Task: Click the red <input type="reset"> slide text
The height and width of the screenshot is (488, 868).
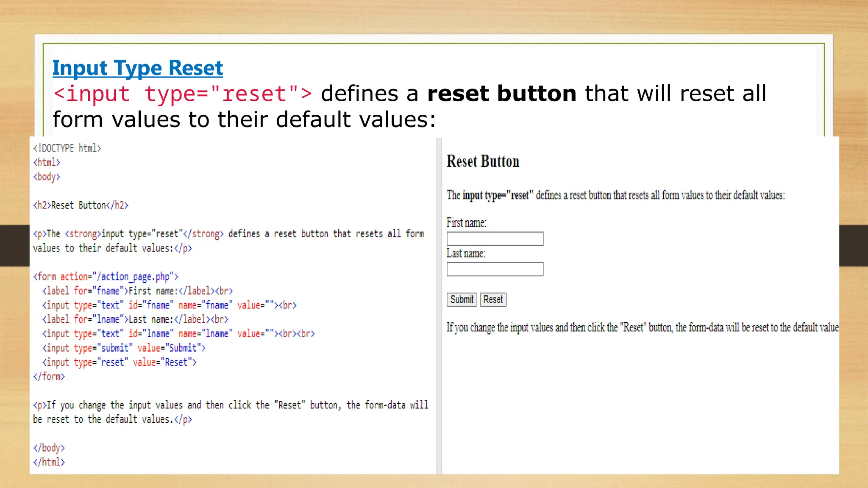Action: (183, 94)
